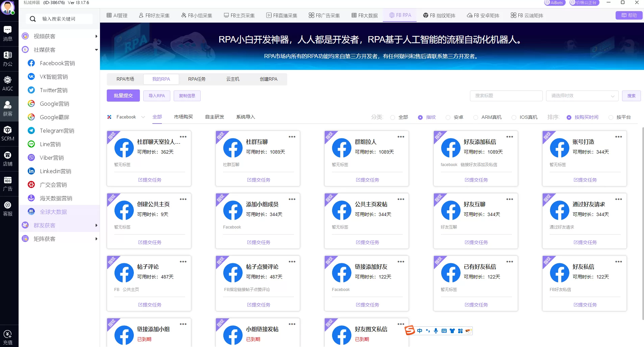Click 提交任务 on 好友私信 card
Screen dimensions: 644x347
pos(585,305)
